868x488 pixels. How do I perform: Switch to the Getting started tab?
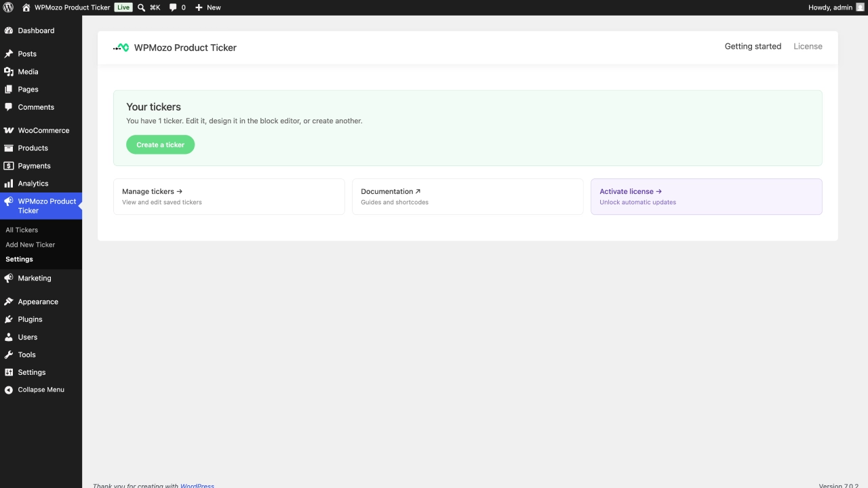tap(753, 46)
